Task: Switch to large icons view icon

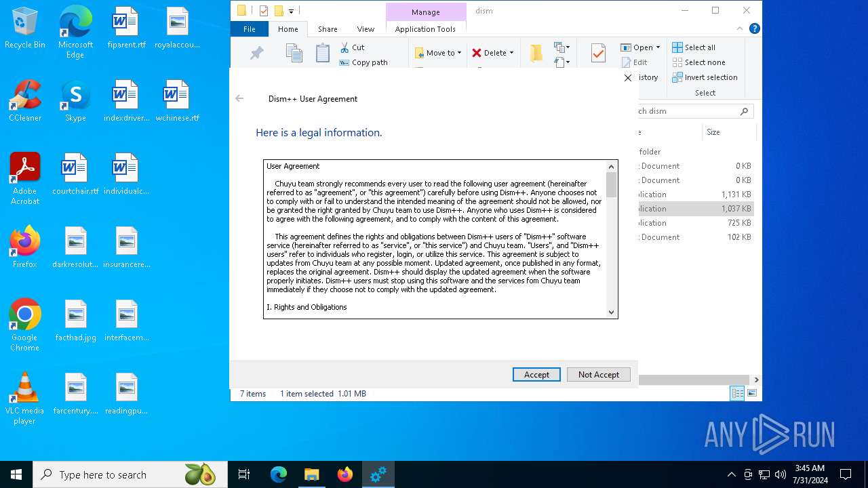Action: point(751,393)
